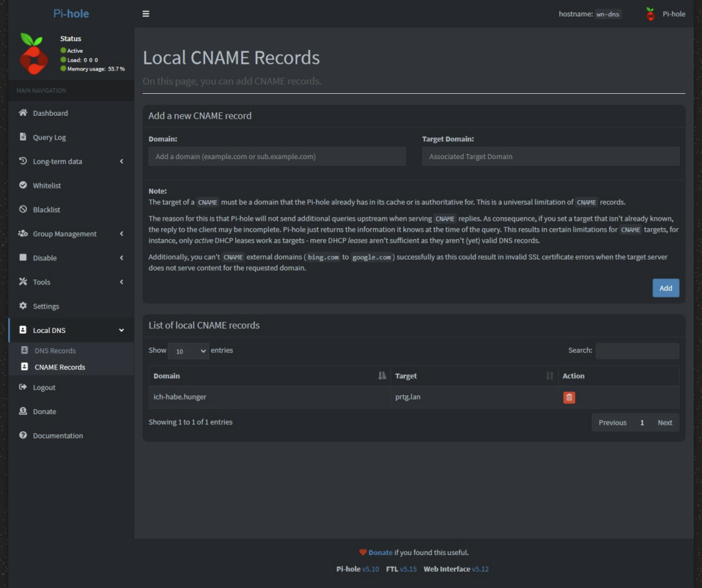The image size is (702, 588).
Task: Click the Donate link in the footer
Action: pyautogui.click(x=380, y=552)
